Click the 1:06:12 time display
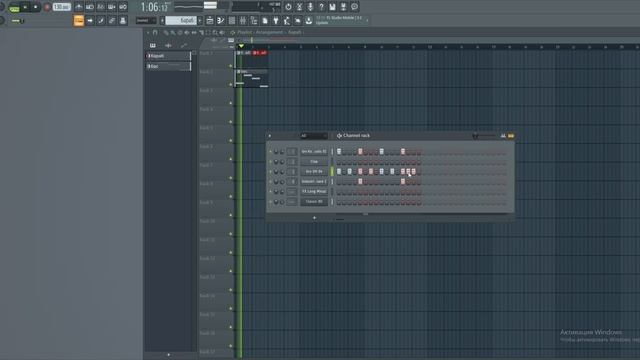This screenshot has width=640, height=360. [154, 7]
